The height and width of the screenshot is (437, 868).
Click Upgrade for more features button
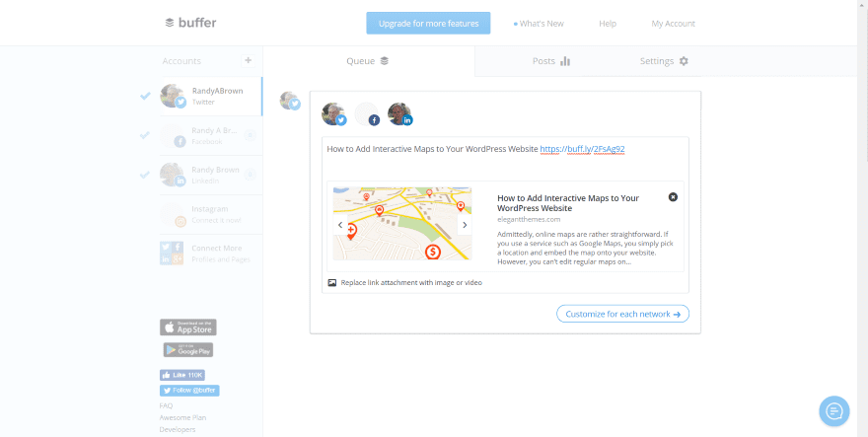tap(427, 24)
